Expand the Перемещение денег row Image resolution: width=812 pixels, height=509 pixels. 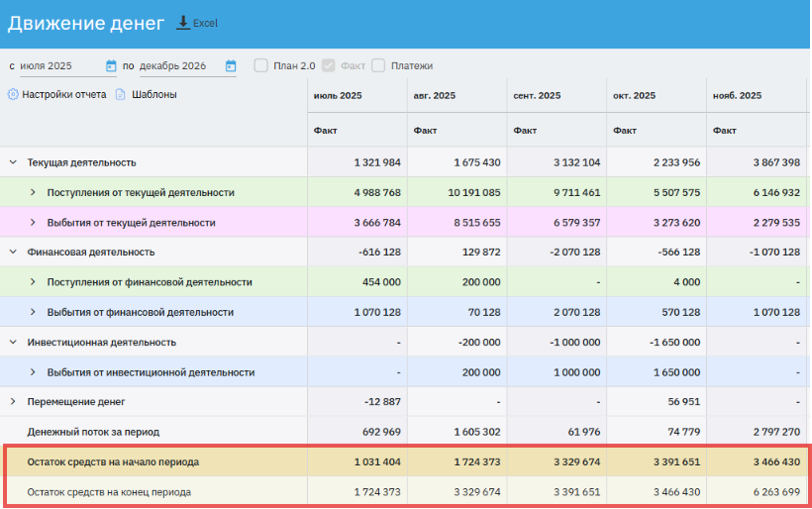(13, 402)
